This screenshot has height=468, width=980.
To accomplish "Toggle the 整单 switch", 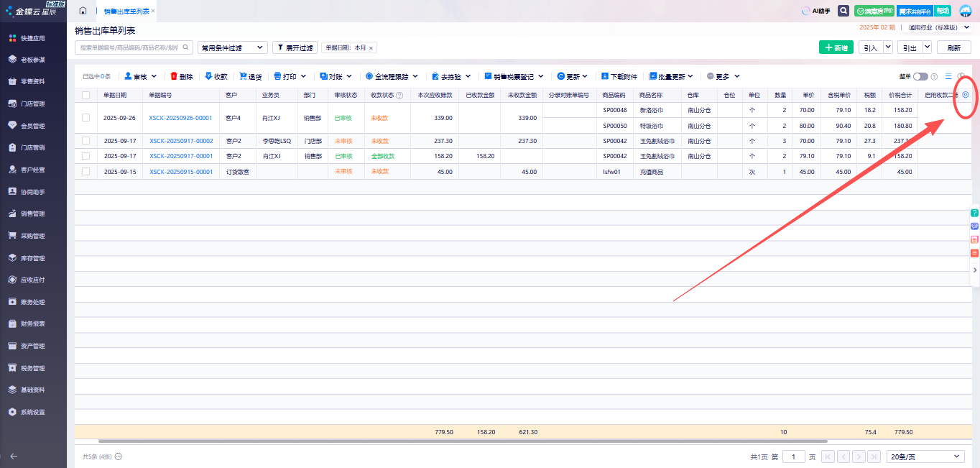I will 920,76.
